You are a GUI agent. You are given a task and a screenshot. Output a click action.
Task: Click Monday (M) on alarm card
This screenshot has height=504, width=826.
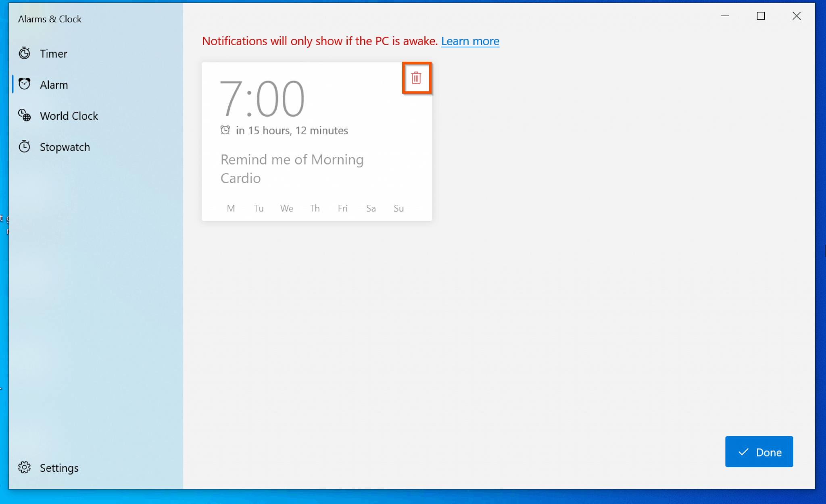point(231,208)
